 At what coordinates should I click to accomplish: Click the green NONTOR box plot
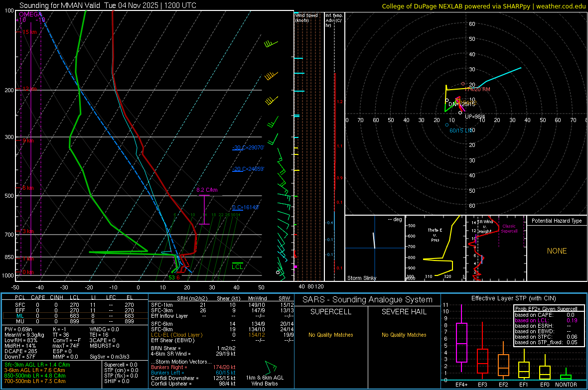click(566, 375)
